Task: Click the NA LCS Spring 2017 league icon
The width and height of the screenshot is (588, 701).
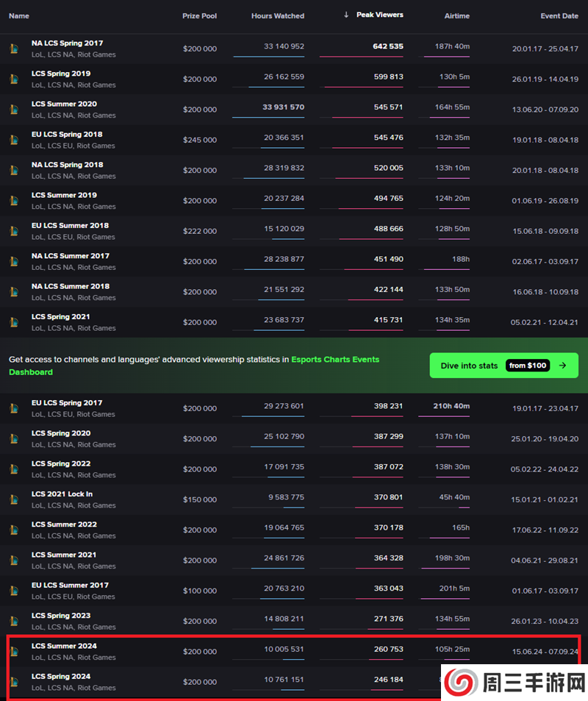Action: coord(14,49)
